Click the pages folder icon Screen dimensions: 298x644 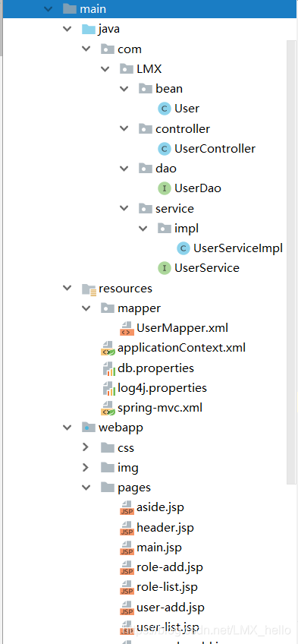108,488
